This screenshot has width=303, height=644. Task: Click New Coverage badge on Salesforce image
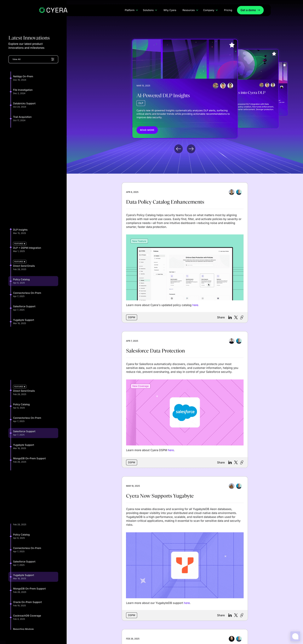140,386
